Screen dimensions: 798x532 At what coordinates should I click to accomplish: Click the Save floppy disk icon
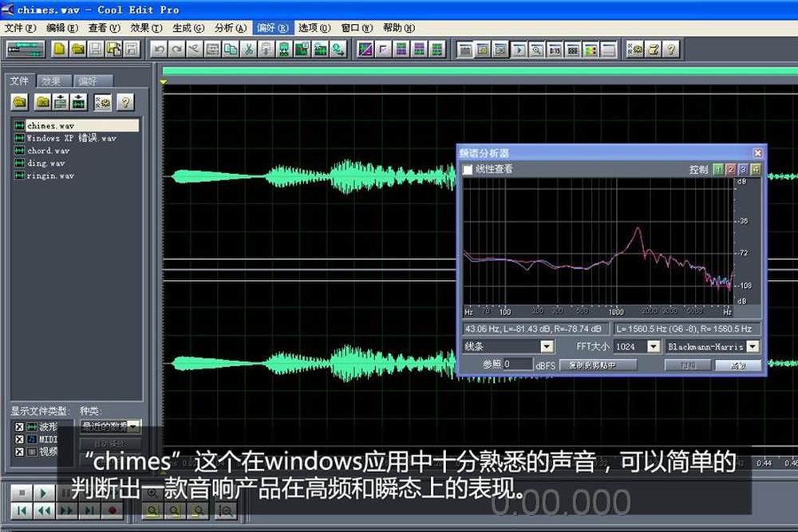tap(96, 49)
